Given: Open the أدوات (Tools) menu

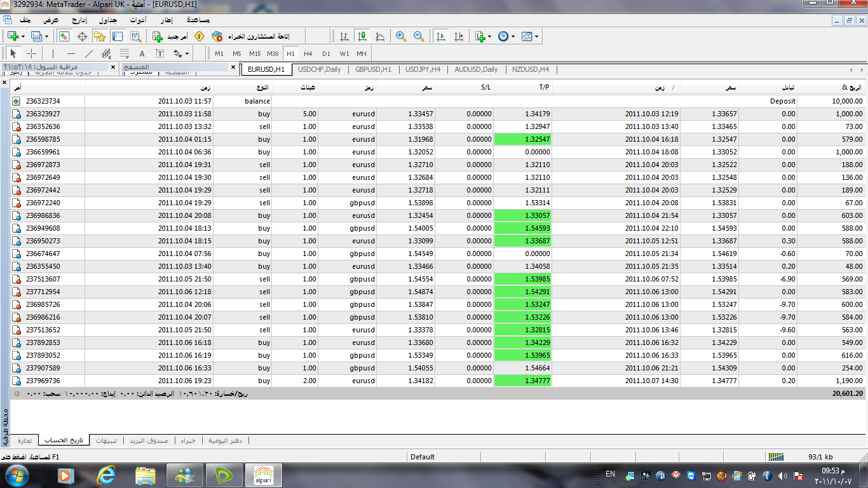Looking at the screenshot, I should coord(137,20).
